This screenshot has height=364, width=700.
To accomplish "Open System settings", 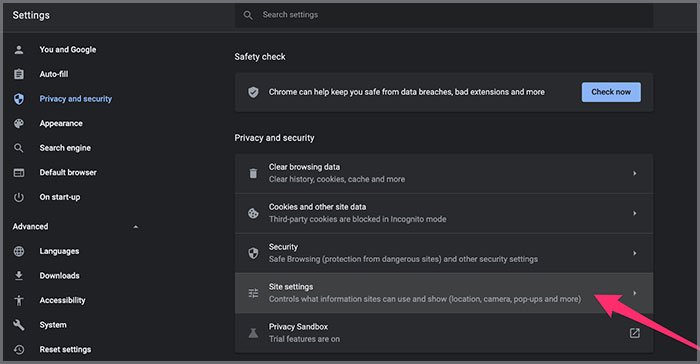I will click(x=53, y=325).
